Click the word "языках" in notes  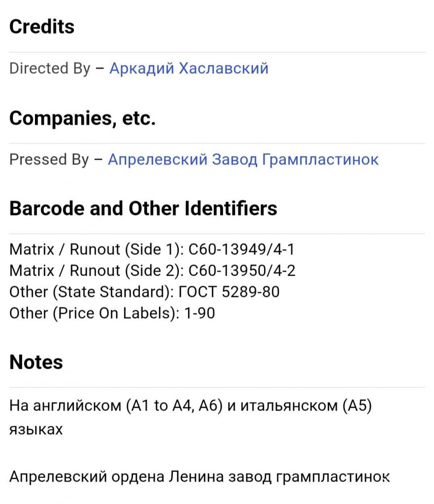click(x=36, y=429)
